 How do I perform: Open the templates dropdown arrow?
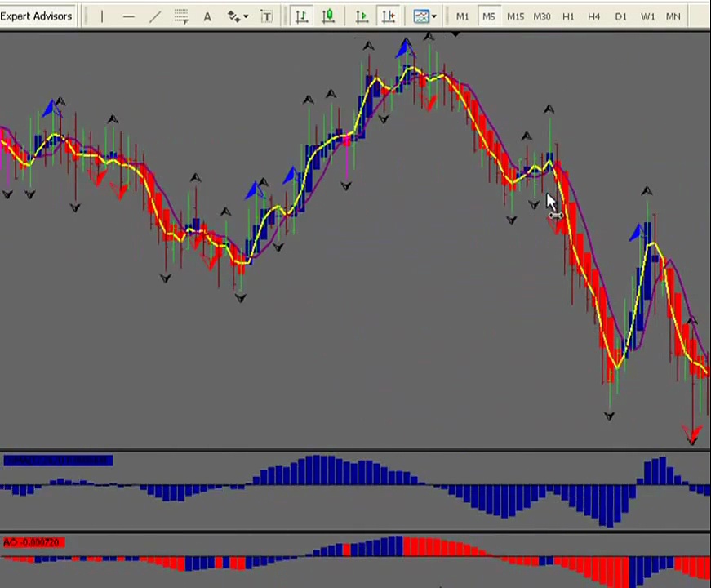click(434, 17)
